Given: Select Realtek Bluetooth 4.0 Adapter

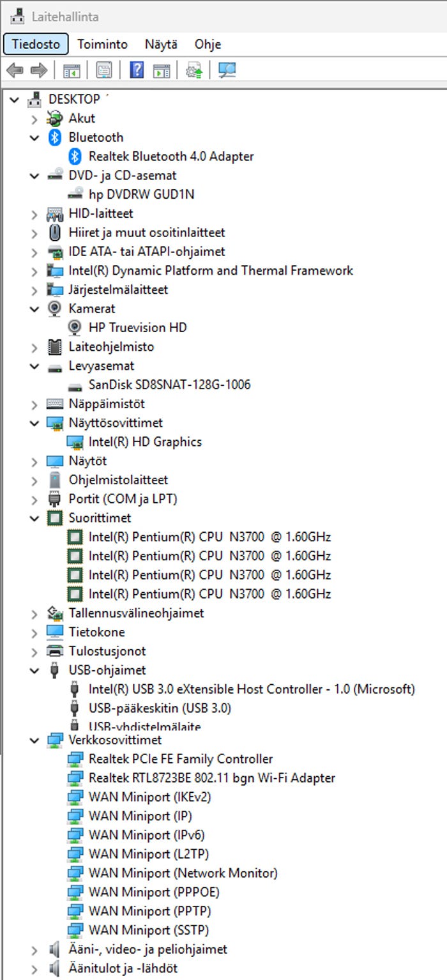Looking at the screenshot, I should pos(171,157).
